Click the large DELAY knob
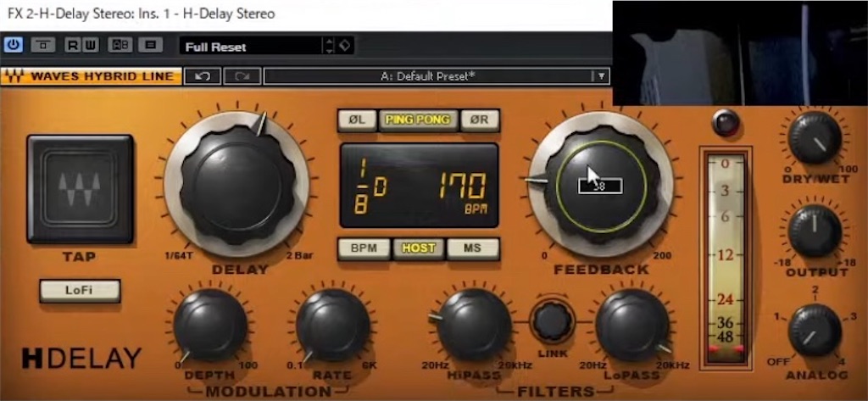Viewport: 868px width, 401px height. coord(237,184)
